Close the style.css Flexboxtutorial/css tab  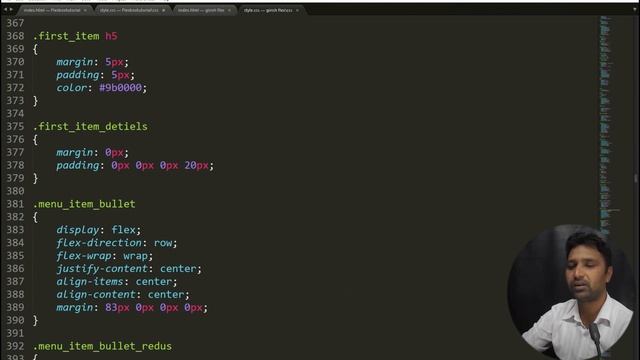click(x=164, y=10)
